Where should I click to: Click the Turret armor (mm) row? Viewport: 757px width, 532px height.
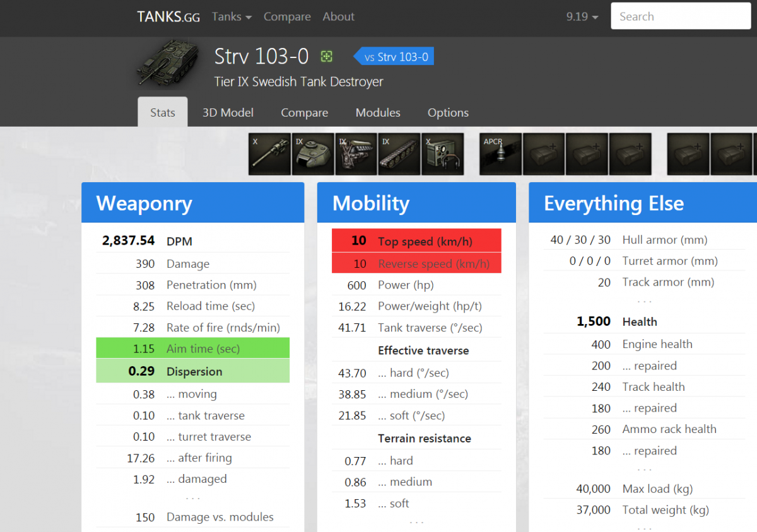tap(644, 261)
